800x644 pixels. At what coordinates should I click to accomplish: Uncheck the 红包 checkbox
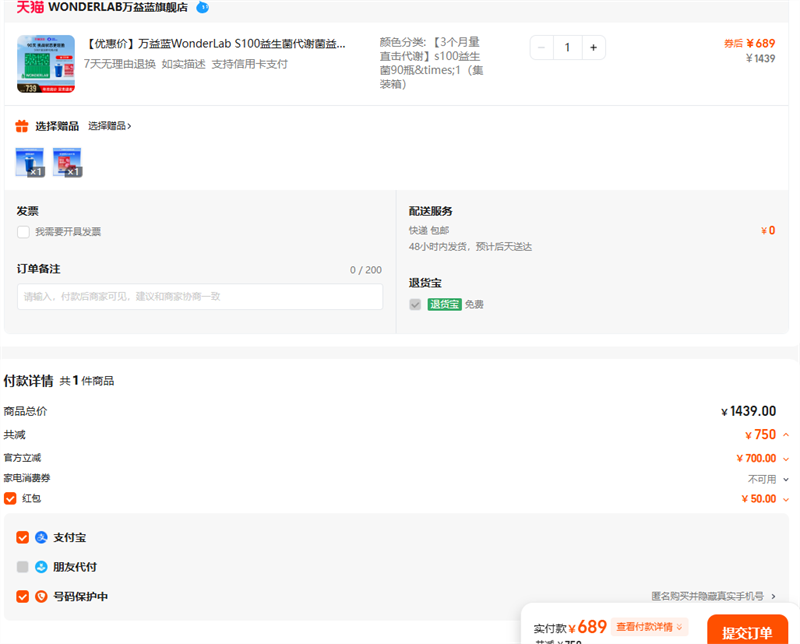tap(10, 498)
